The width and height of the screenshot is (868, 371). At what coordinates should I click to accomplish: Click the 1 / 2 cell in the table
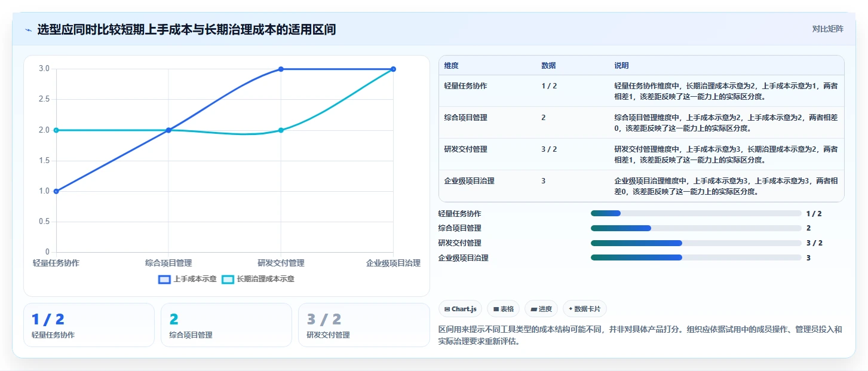tap(549, 86)
